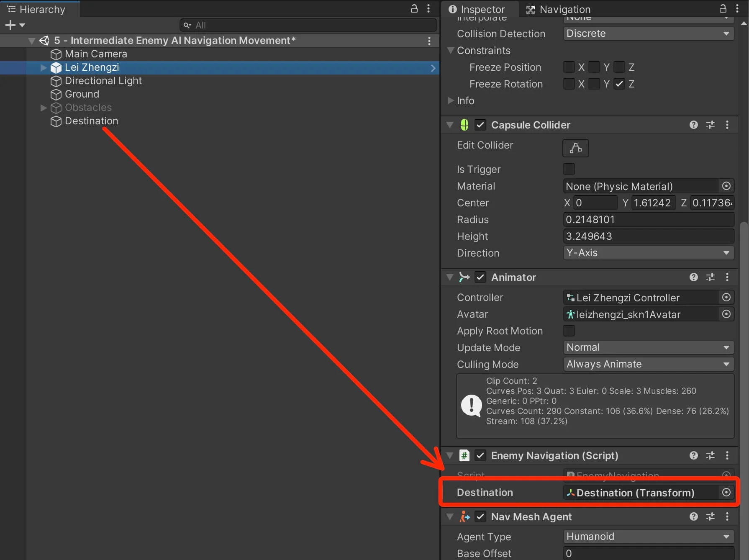Open Capsule Collider presets

point(711,125)
